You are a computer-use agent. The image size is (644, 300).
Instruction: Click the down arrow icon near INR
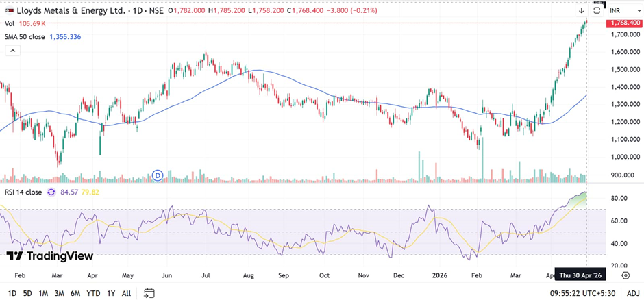click(x=582, y=10)
